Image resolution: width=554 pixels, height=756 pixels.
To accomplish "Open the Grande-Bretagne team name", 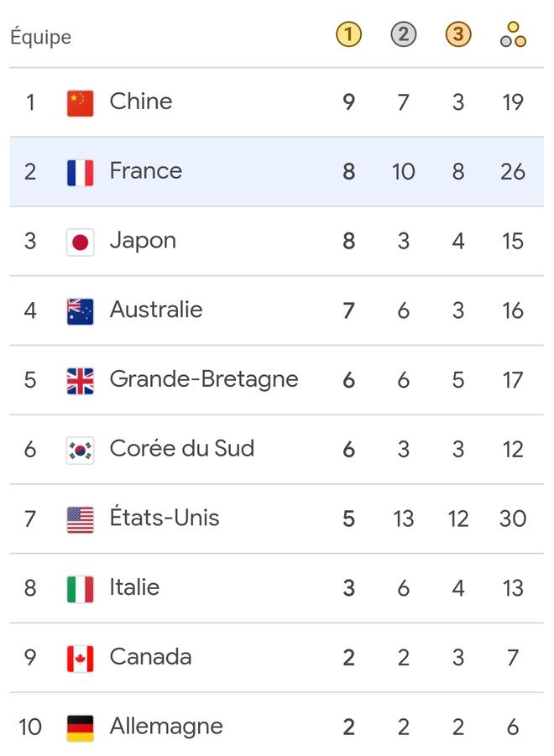I will [204, 380].
